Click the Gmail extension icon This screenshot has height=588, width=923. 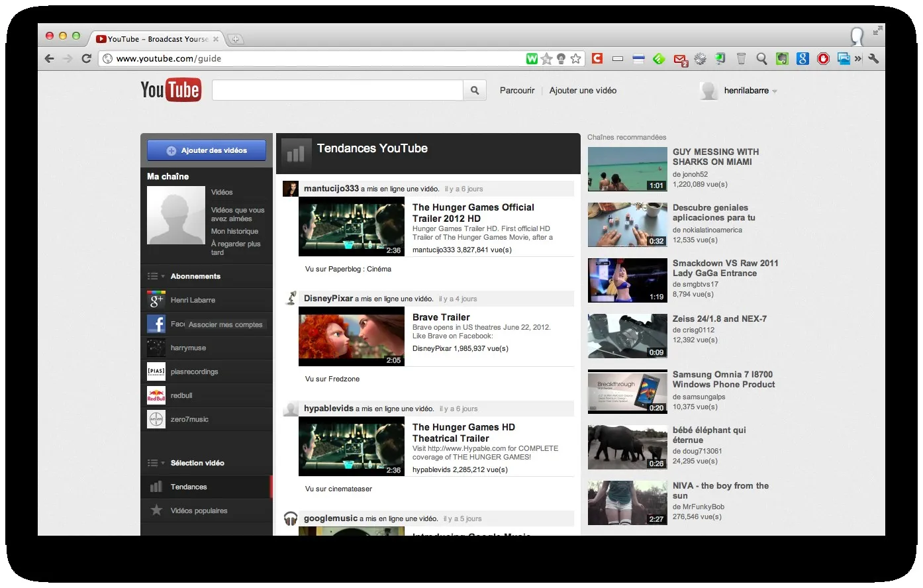681,60
